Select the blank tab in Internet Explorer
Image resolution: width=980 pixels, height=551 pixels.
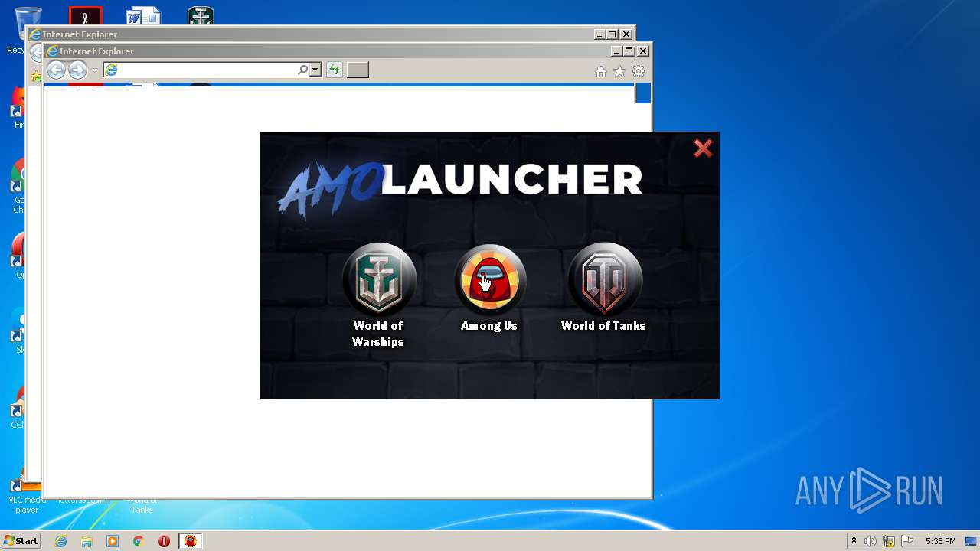click(x=358, y=70)
